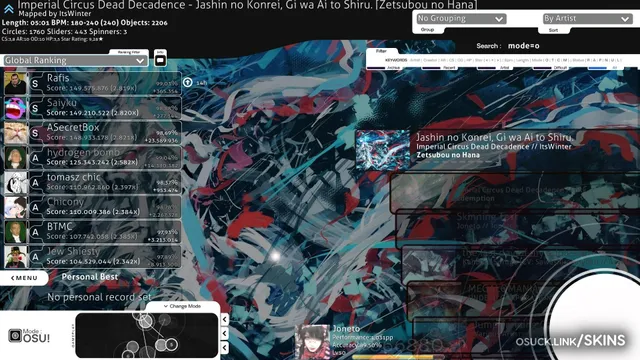Image resolution: width=640 pixels, height=360 pixels.
Task: Open BTMC's score entry
Action: coord(93,232)
